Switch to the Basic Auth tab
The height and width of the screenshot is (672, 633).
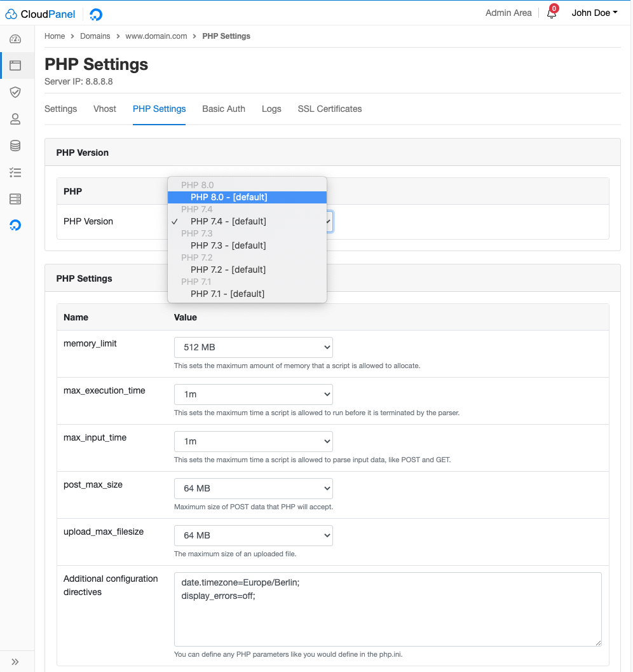tap(224, 109)
